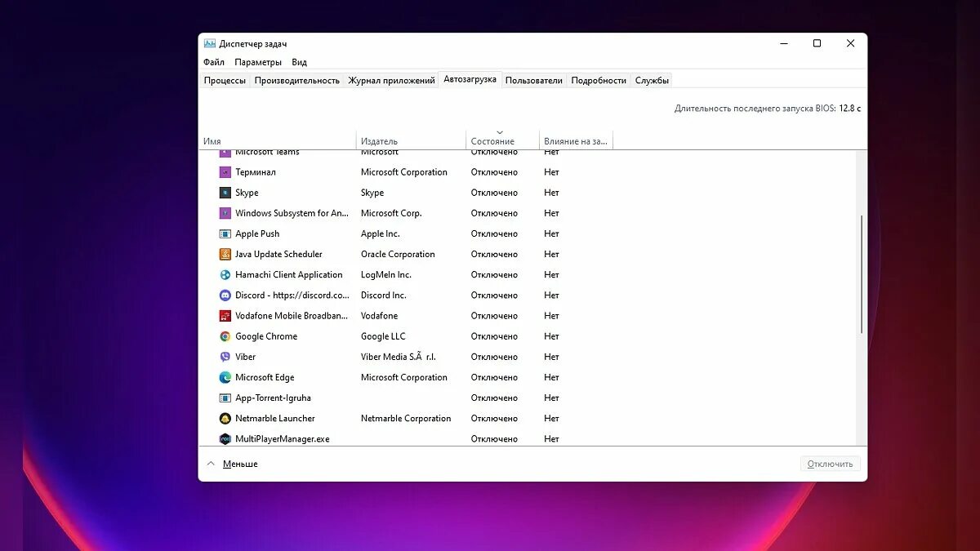Click publisher Netmarble Corporation
Viewport: 980px width, 551px height.
pos(406,419)
